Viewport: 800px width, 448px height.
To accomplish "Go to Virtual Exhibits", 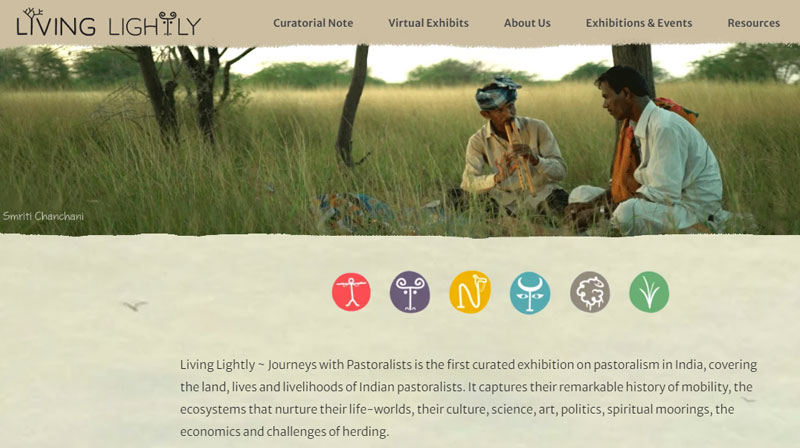I will [x=428, y=23].
